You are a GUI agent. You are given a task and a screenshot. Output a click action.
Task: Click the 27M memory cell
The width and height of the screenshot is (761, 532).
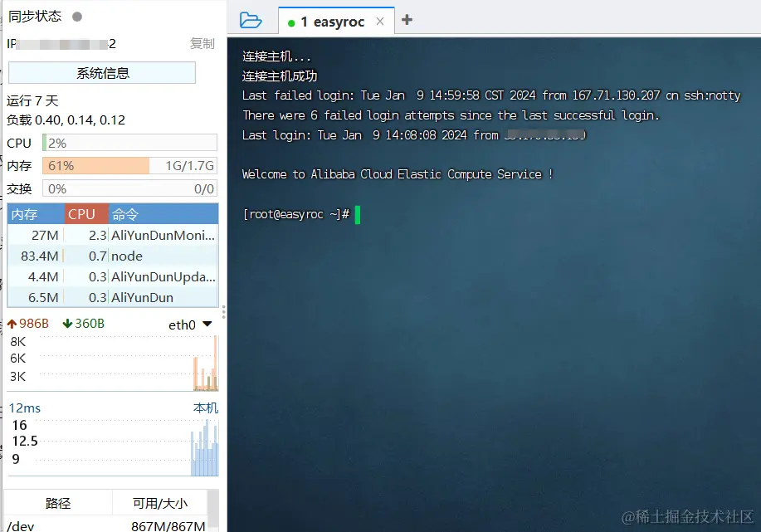tap(45, 235)
